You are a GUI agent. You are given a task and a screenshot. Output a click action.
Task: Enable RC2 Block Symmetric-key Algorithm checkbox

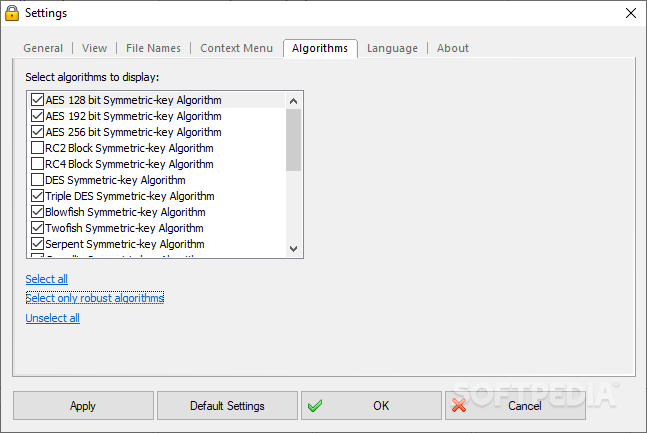tap(38, 148)
